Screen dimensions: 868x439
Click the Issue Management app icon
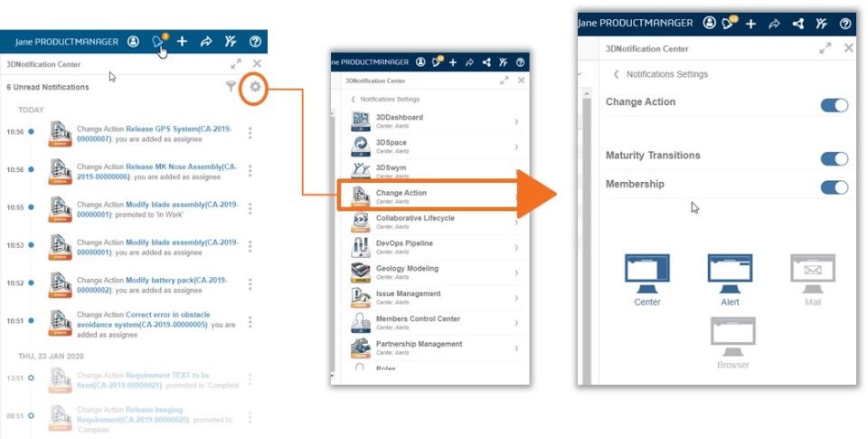tap(361, 298)
